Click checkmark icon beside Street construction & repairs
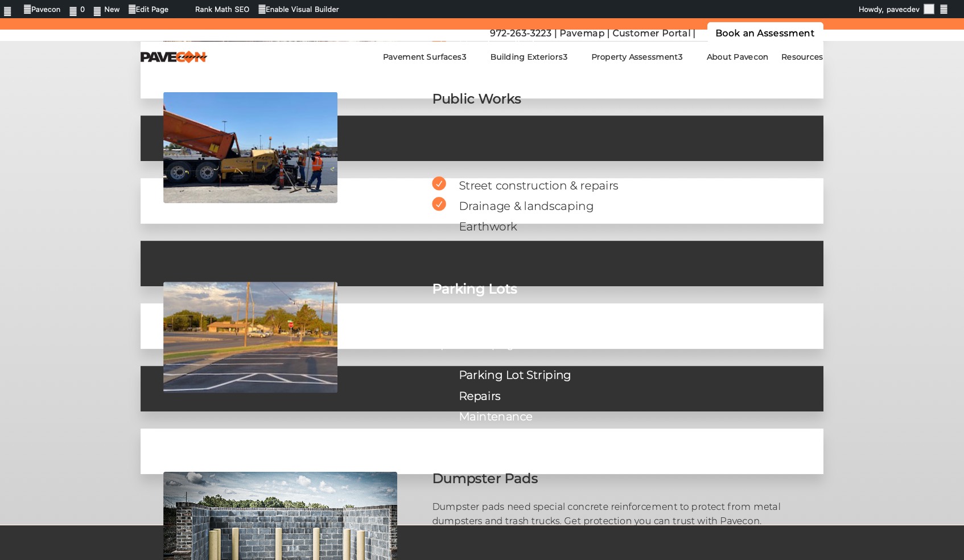This screenshot has width=964, height=560. (439, 184)
